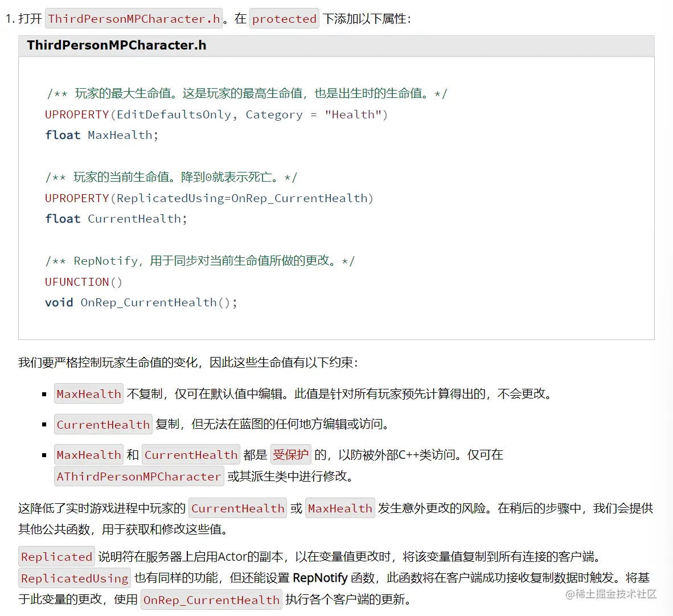Click the ReplicatedUsing code tag
The image size is (673, 616).
click(x=75, y=578)
